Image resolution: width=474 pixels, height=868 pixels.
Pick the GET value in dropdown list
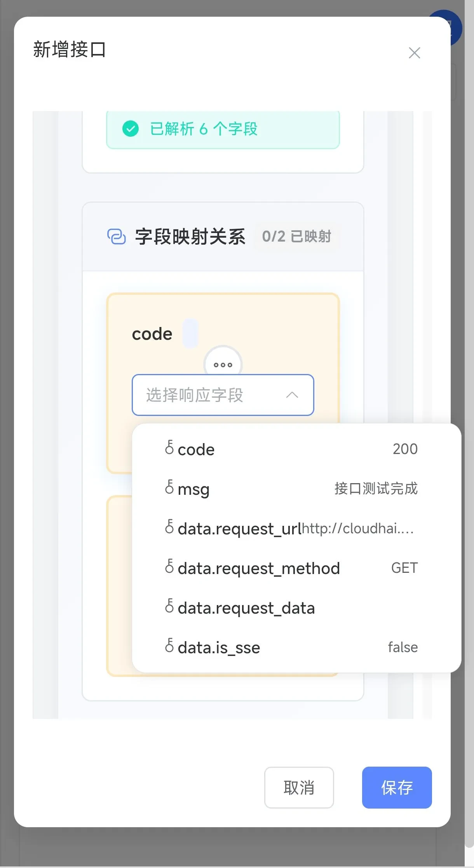(x=404, y=568)
